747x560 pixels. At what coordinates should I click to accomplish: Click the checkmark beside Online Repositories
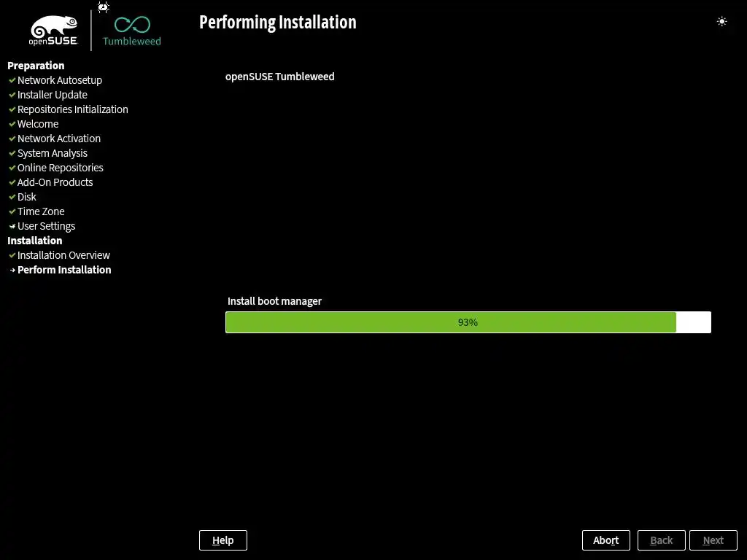tap(12, 168)
